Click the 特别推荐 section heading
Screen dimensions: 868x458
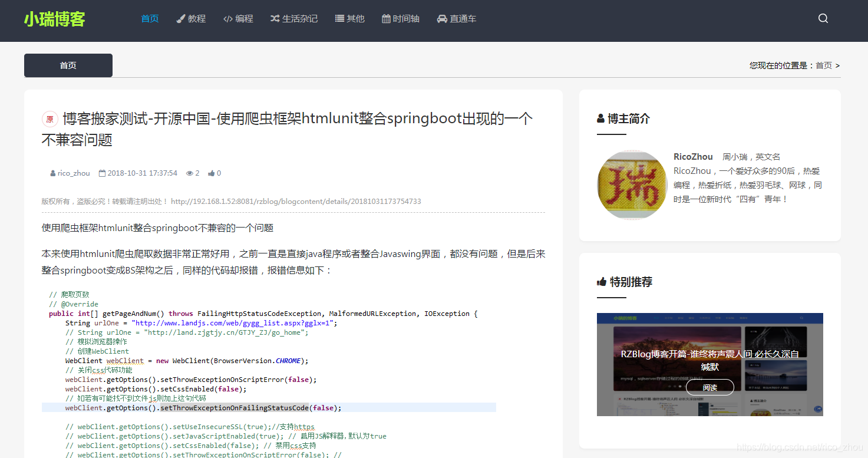pos(631,282)
